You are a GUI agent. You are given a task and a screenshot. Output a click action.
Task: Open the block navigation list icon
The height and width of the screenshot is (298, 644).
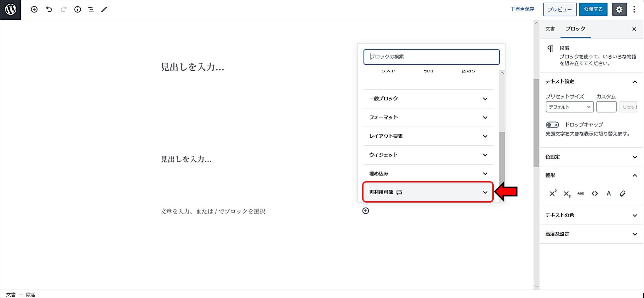pyautogui.click(x=91, y=9)
